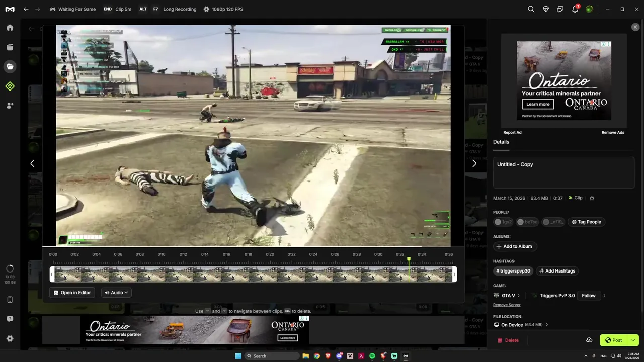Open the chat messages icon

pyautogui.click(x=560, y=9)
